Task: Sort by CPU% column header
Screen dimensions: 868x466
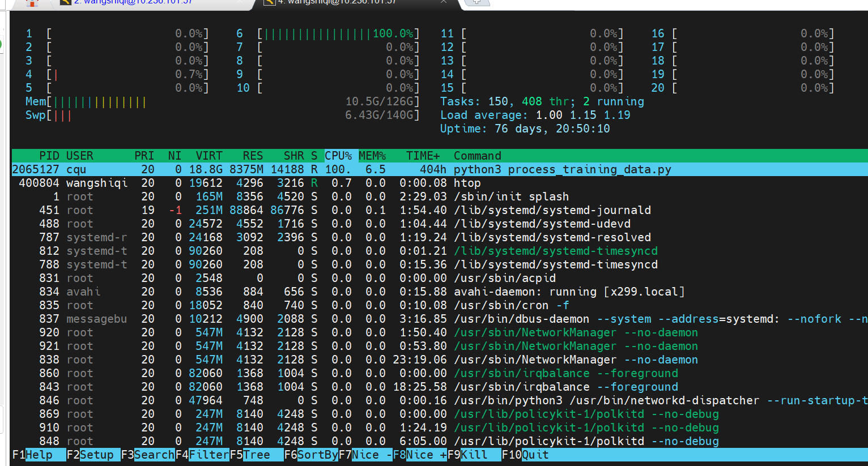Action: tap(338, 156)
